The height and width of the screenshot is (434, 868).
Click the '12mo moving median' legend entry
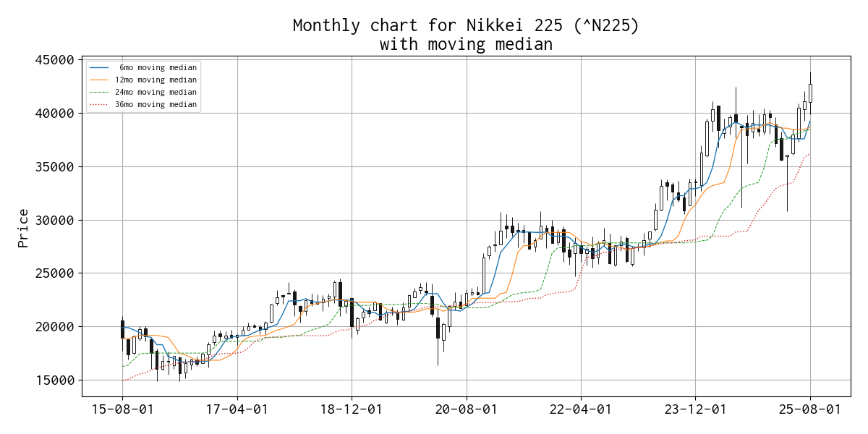tap(158, 80)
